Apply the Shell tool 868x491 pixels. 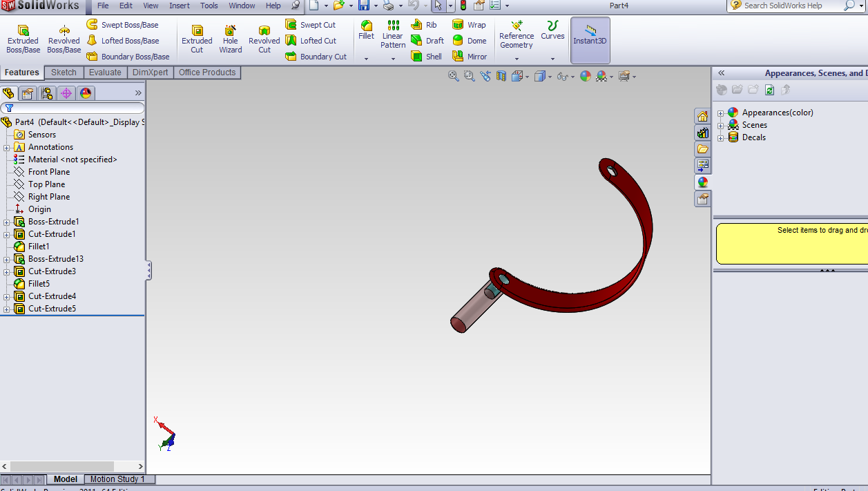[x=426, y=57]
